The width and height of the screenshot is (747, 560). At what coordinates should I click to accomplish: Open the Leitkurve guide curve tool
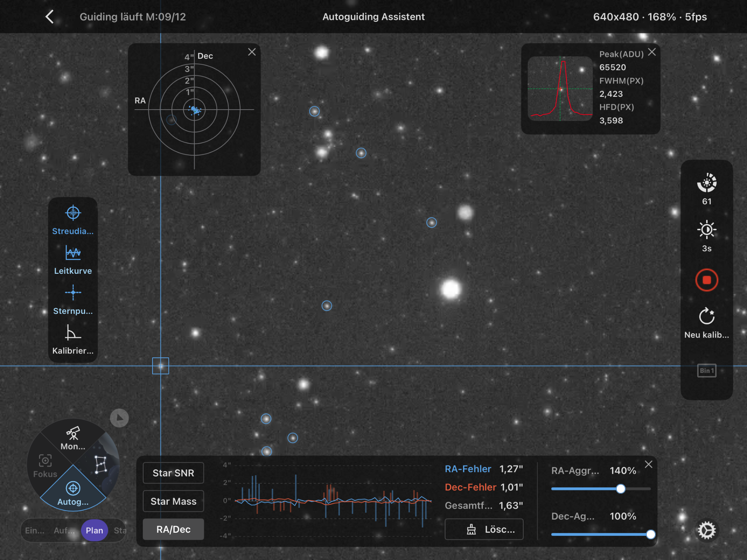point(73,260)
